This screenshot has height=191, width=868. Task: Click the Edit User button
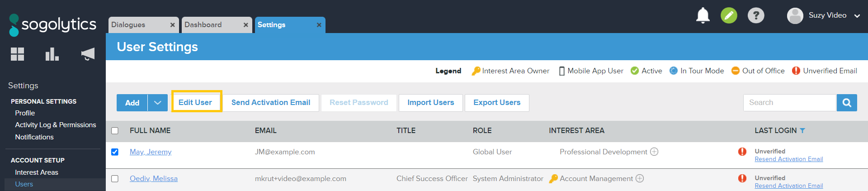tap(195, 102)
